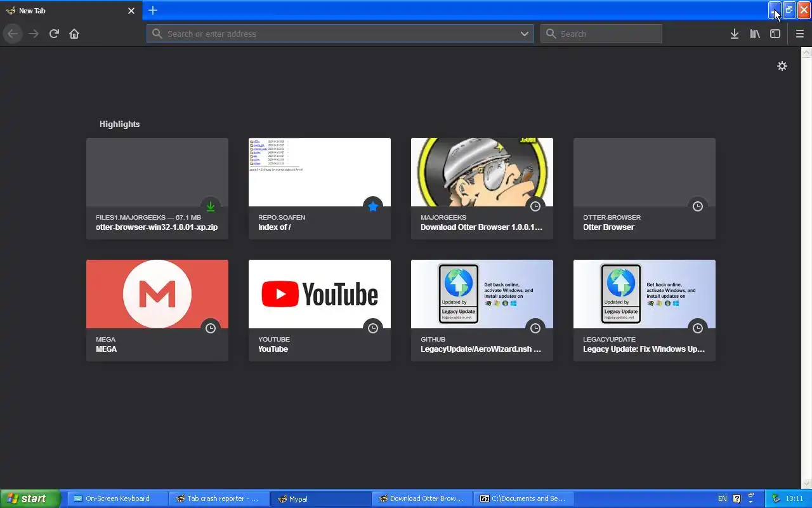Open new tab page settings gear

click(782, 66)
